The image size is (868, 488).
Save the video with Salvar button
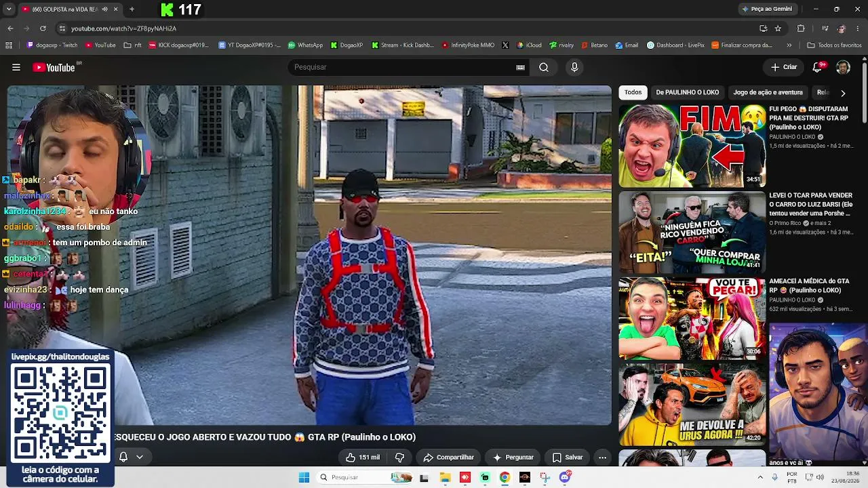568,457
